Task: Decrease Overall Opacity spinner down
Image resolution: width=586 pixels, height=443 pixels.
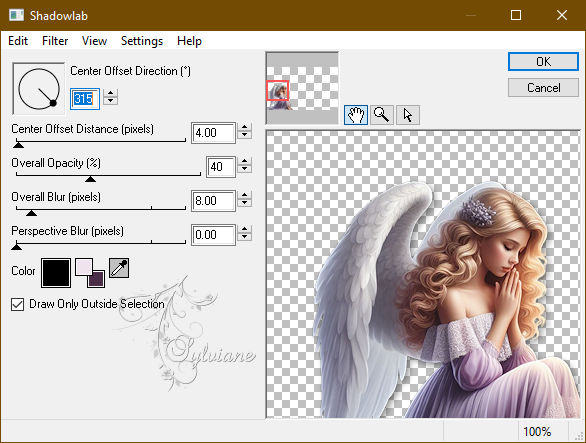Action: [x=245, y=169]
